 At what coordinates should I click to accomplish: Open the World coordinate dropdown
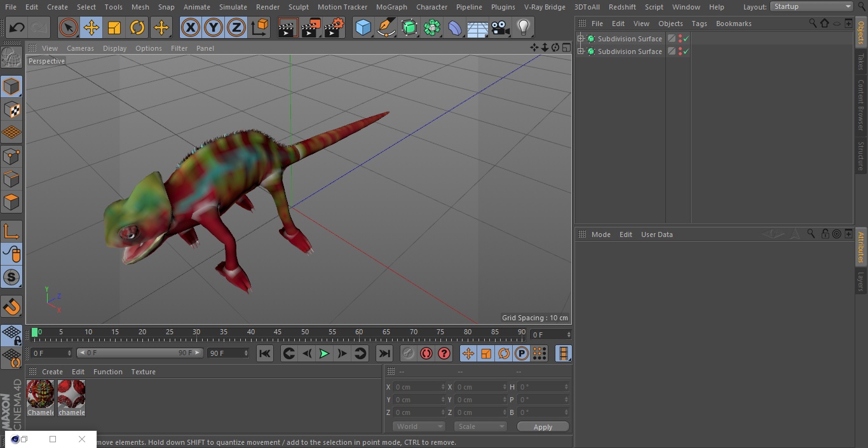pyautogui.click(x=419, y=426)
